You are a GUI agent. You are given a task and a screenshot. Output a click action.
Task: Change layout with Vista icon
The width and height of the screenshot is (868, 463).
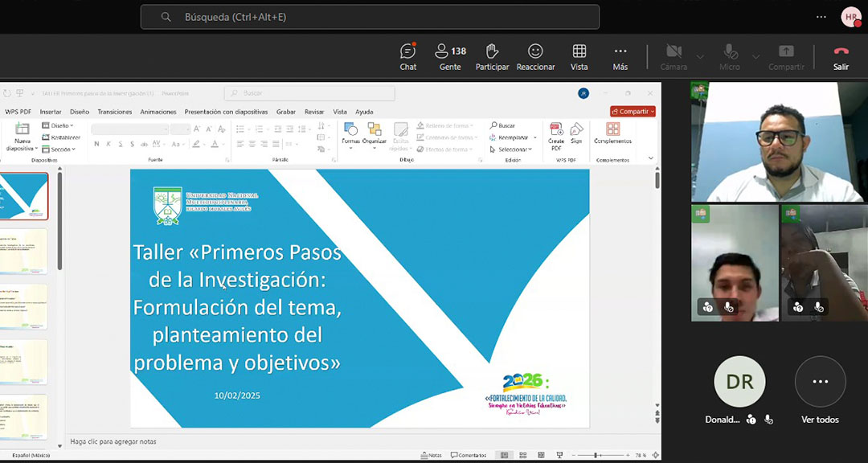pos(579,56)
